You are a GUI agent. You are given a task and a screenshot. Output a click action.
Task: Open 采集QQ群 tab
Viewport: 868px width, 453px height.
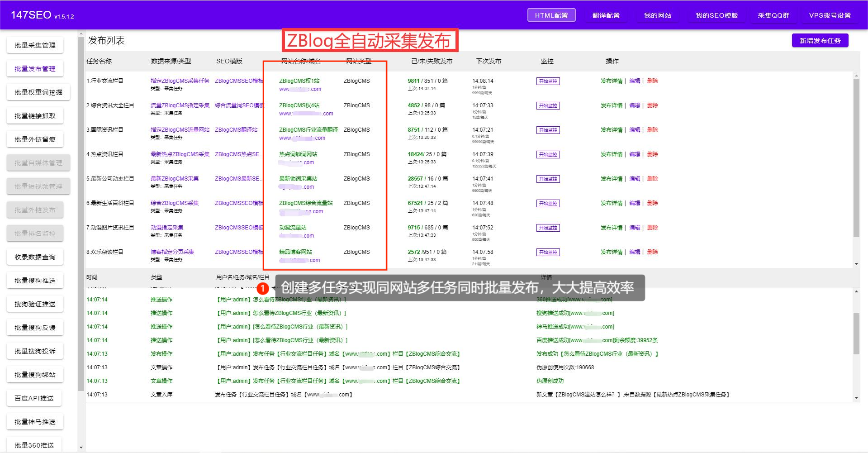773,15
